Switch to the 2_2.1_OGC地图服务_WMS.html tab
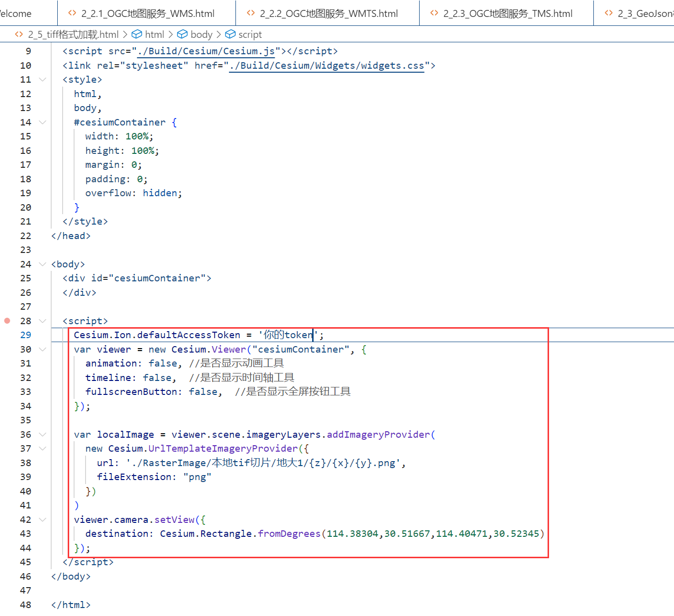The height and width of the screenshot is (616, 674). (x=147, y=13)
